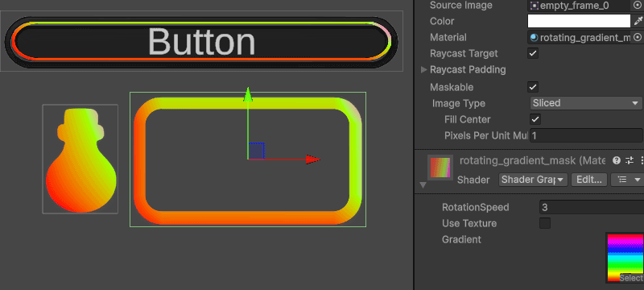The height and width of the screenshot is (290, 644).
Task: Select the blue XY plane gizmo handle
Action: pyautogui.click(x=256, y=151)
